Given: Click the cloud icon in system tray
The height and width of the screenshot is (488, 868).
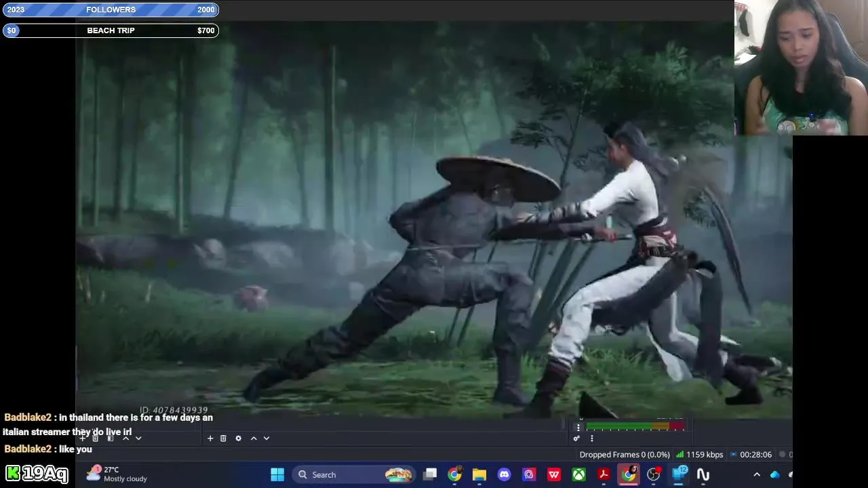Looking at the screenshot, I should pyautogui.click(x=775, y=474).
